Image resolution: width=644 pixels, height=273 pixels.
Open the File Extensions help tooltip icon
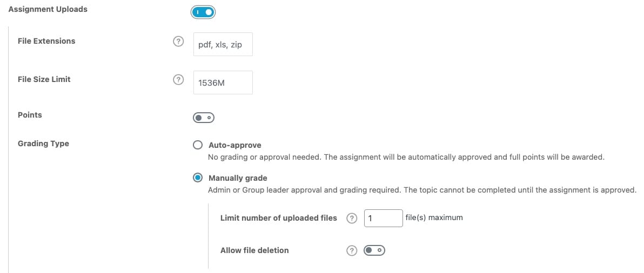(x=178, y=42)
